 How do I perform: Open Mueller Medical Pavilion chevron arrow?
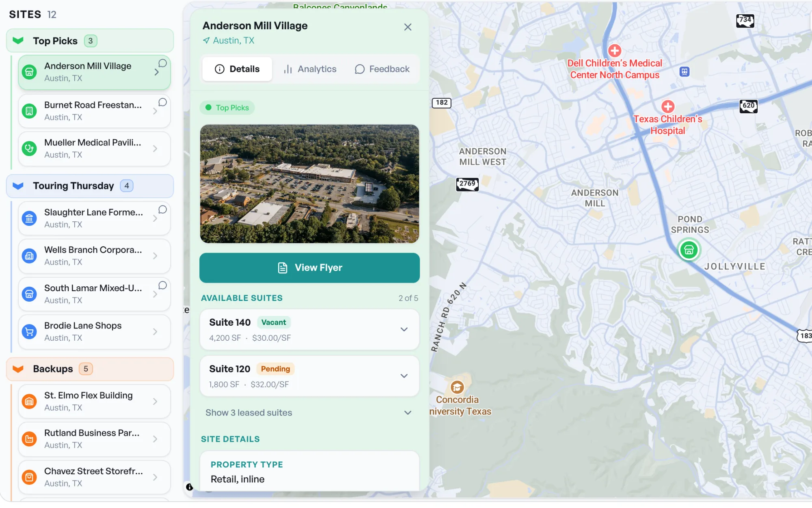point(155,149)
